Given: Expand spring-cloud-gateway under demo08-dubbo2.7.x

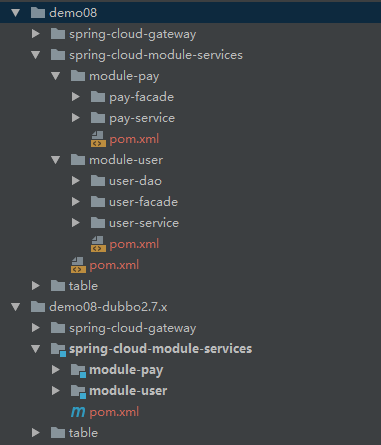Looking at the screenshot, I should [36, 328].
